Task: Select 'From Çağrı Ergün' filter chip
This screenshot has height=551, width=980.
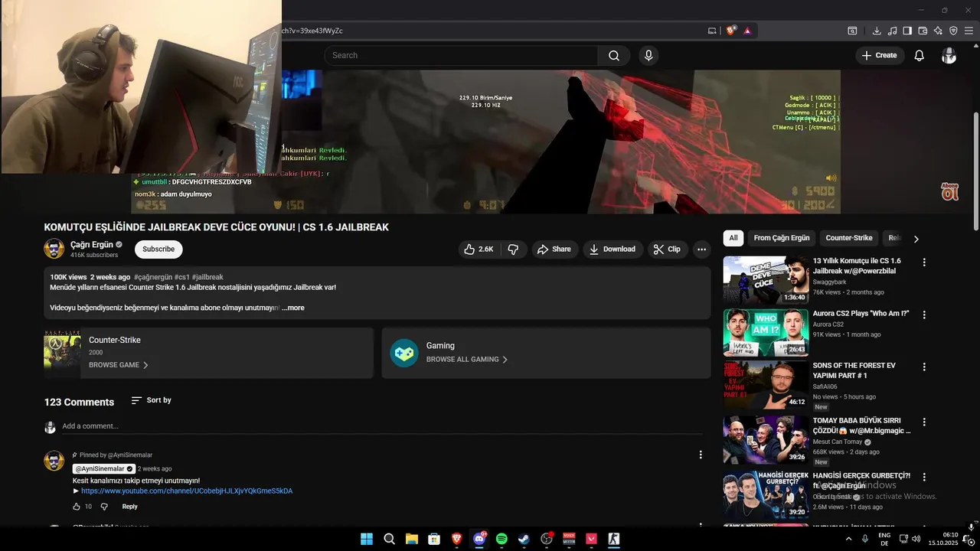Action: (782, 238)
